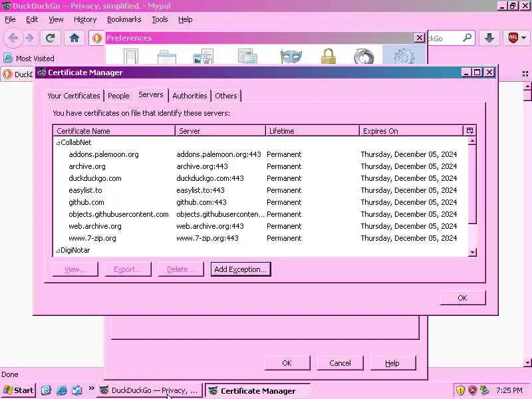Click Help in Preferences window
This screenshot has width=532, height=399.
(x=392, y=363)
